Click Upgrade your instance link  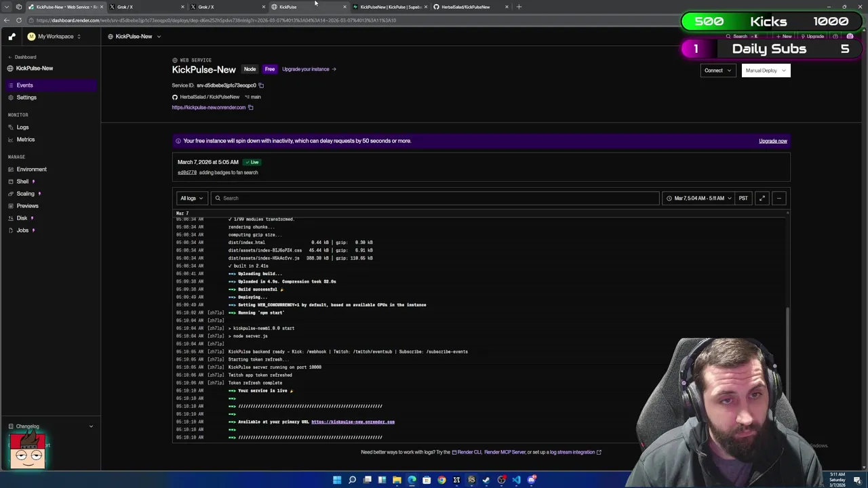coord(309,69)
